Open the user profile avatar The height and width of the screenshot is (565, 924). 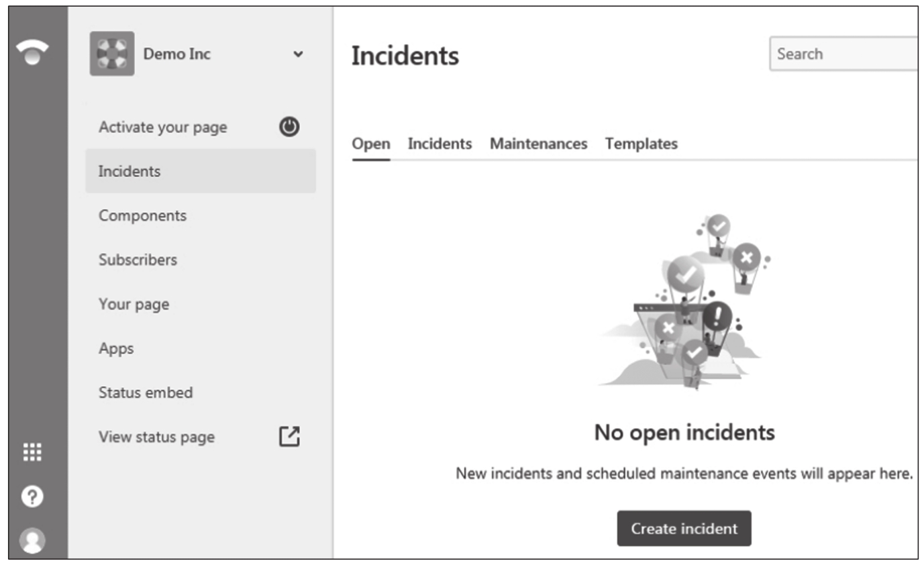pos(32,540)
